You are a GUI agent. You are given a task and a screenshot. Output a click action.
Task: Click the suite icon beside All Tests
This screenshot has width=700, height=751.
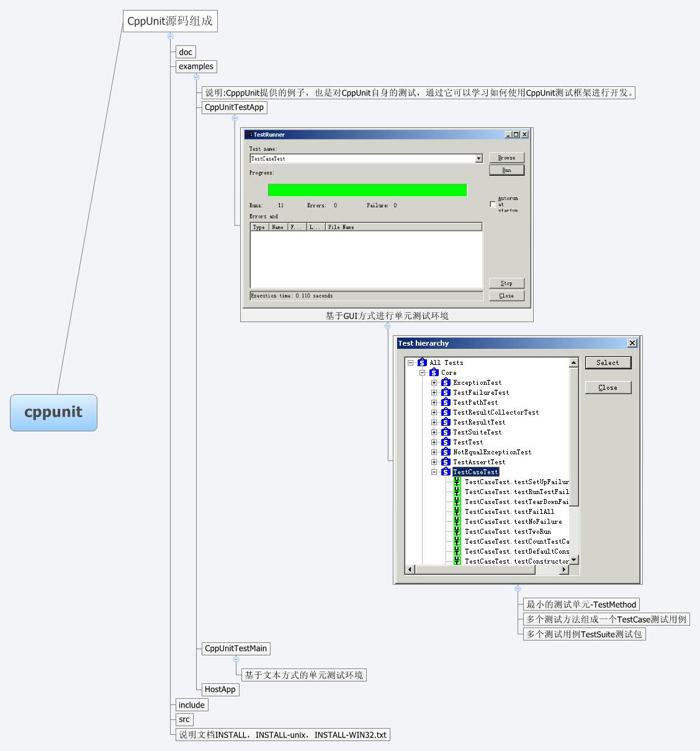pyautogui.click(x=422, y=362)
